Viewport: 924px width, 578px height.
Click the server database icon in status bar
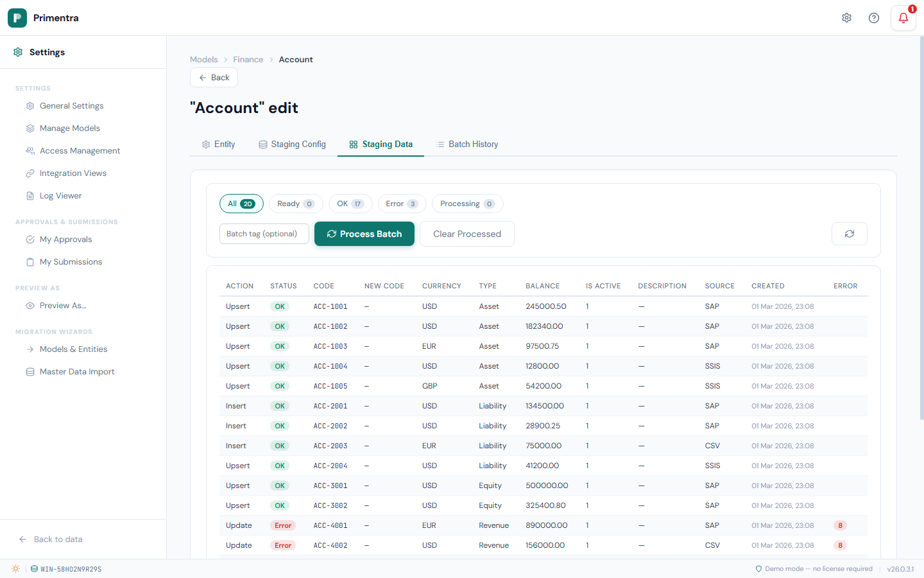pos(34,569)
